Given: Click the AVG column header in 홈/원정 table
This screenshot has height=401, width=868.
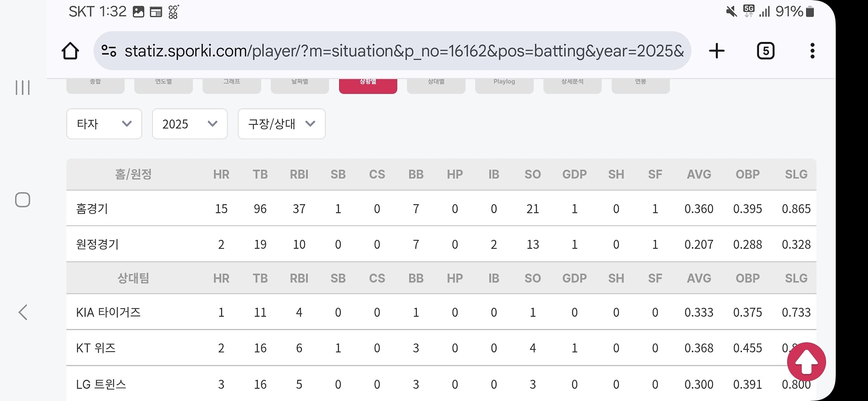Looking at the screenshot, I should [699, 174].
